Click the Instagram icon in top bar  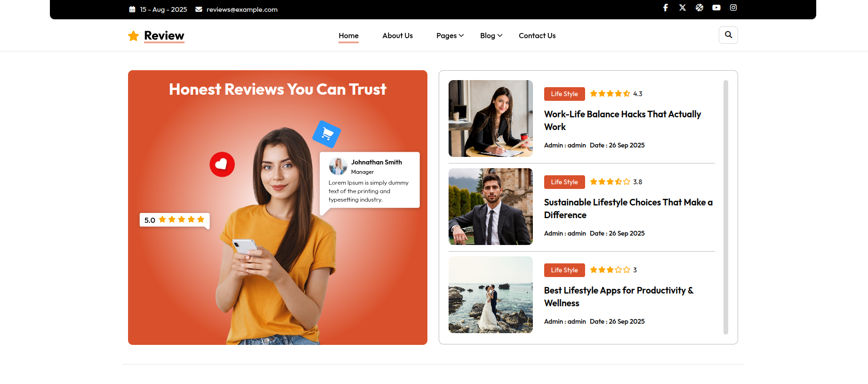(x=733, y=8)
